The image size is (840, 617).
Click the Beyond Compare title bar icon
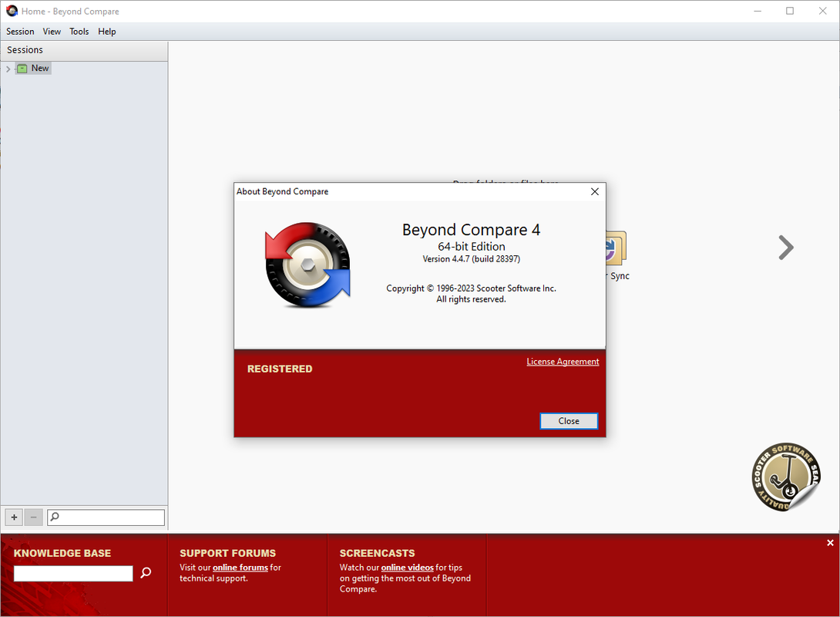(x=12, y=11)
